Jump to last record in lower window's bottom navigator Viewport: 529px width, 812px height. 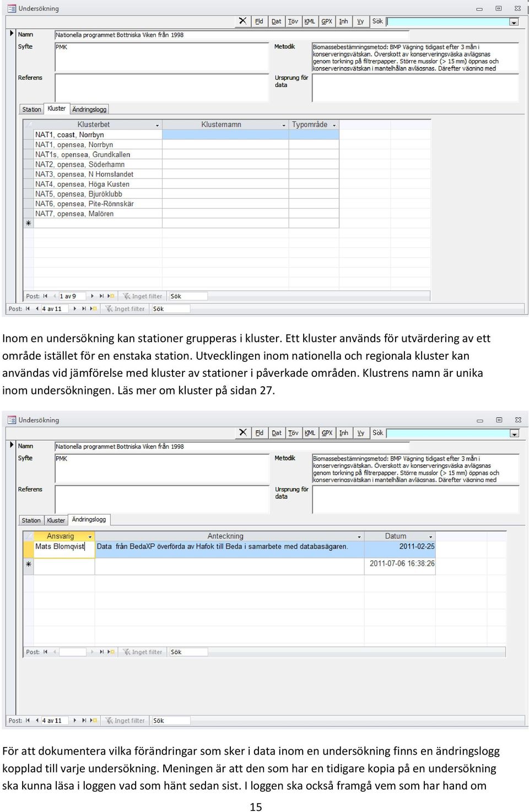(84, 721)
